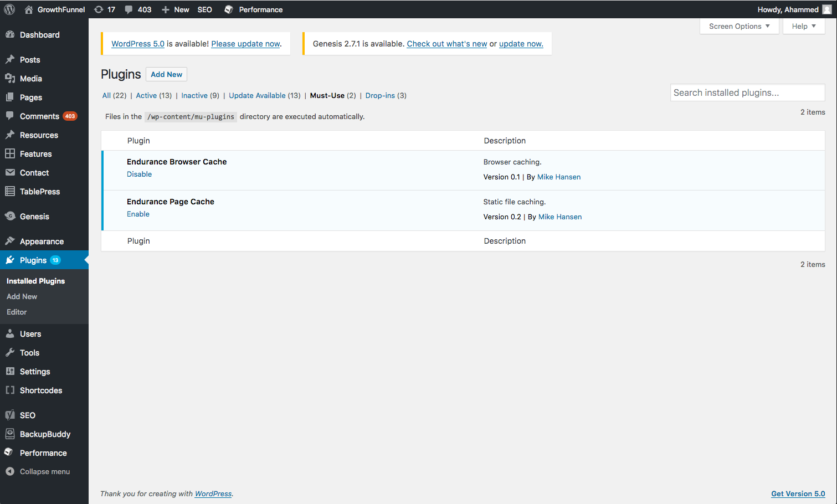Click the Tools wrench icon
Viewport: 837px width, 504px height.
[10, 353]
